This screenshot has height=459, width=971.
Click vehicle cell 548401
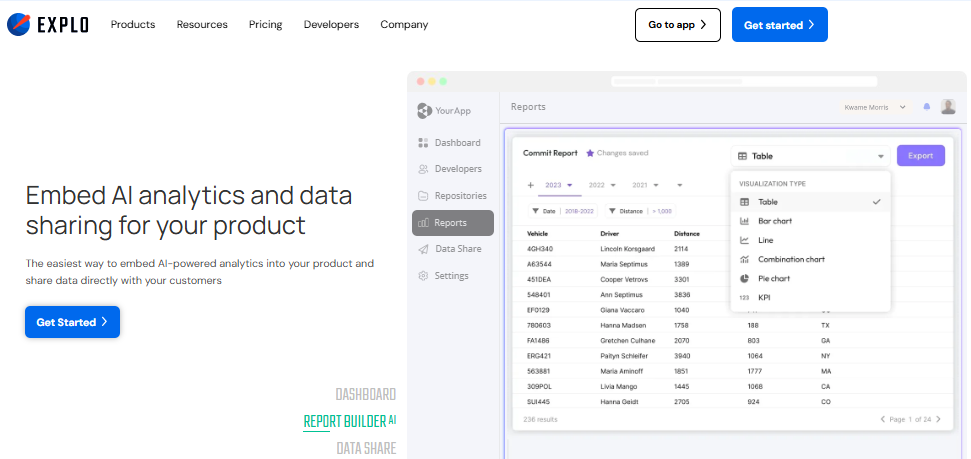[538, 295]
